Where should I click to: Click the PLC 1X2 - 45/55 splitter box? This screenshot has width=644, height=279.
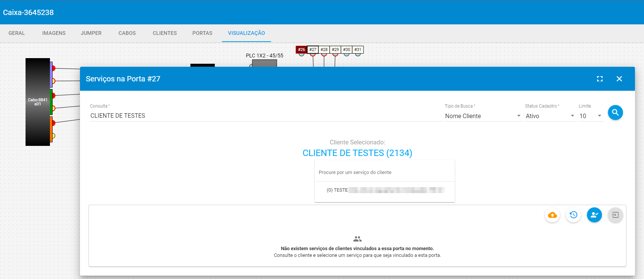coord(264,63)
